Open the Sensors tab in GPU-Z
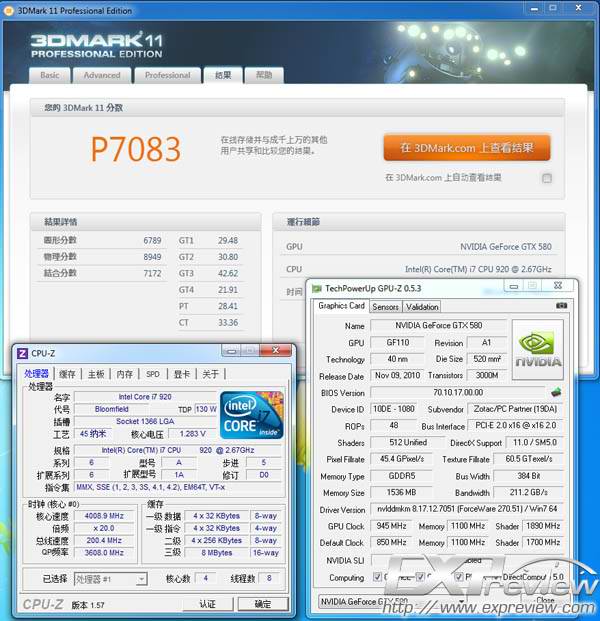 [x=385, y=307]
